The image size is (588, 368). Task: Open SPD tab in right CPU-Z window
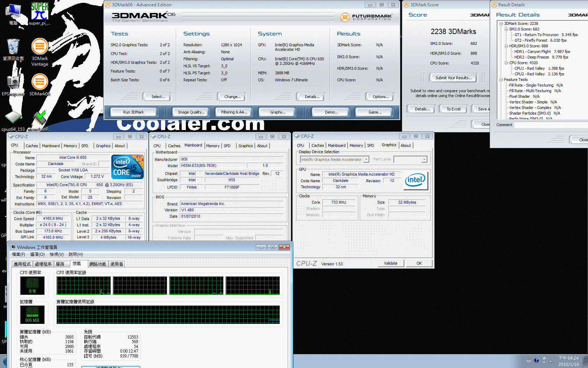point(371,145)
